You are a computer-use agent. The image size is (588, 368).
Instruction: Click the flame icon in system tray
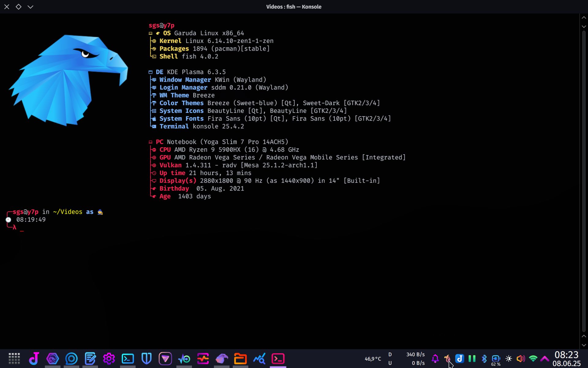447,358
